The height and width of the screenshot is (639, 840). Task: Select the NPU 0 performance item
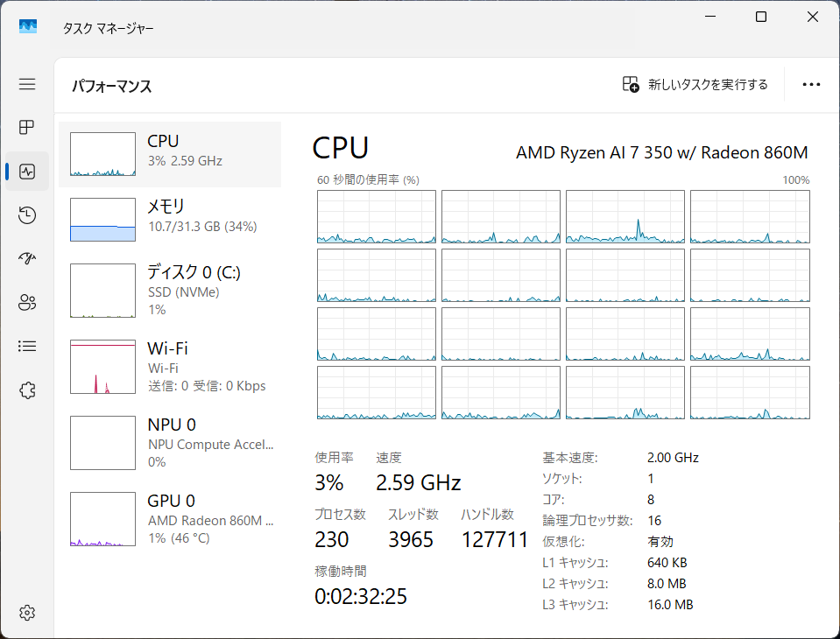coord(170,443)
